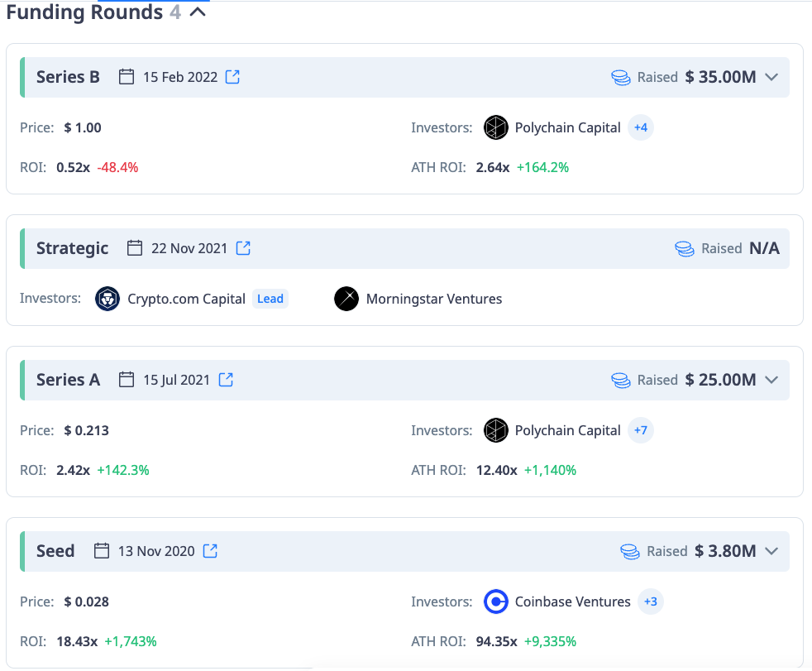Viewport: 812px width, 671px height.
Task: Click Series B price $ 1.00
Action: pos(83,127)
